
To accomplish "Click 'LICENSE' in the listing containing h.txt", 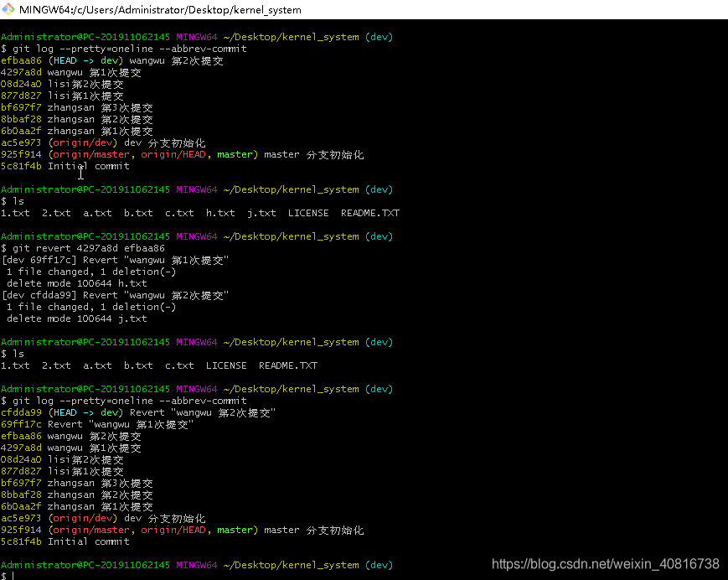I will [308, 213].
